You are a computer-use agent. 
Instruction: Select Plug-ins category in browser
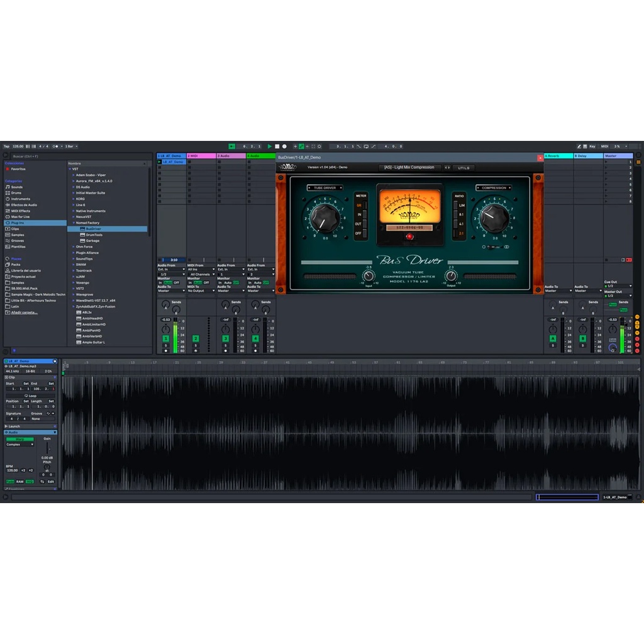[18, 223]
